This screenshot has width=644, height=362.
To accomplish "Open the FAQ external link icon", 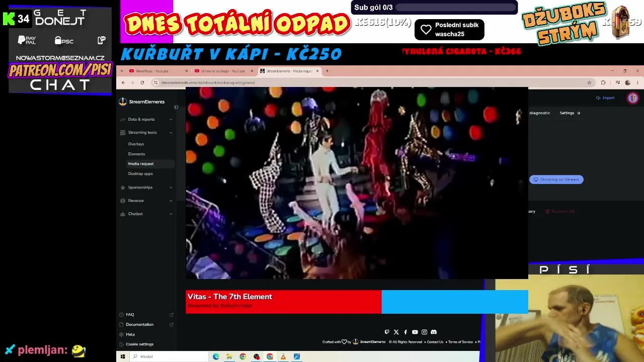I will [172, 315].
